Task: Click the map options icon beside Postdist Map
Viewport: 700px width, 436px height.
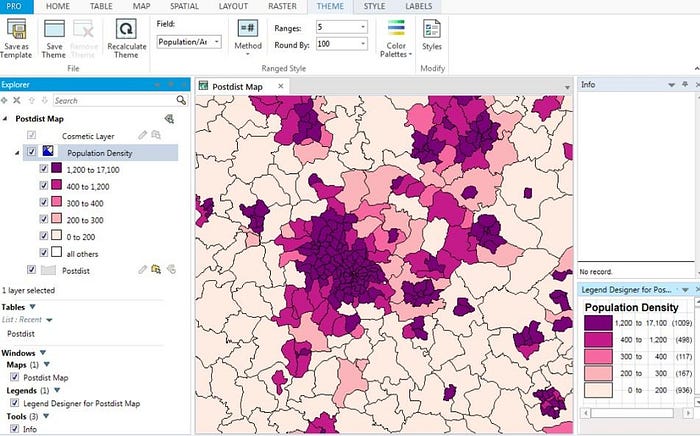Action: 169,119
